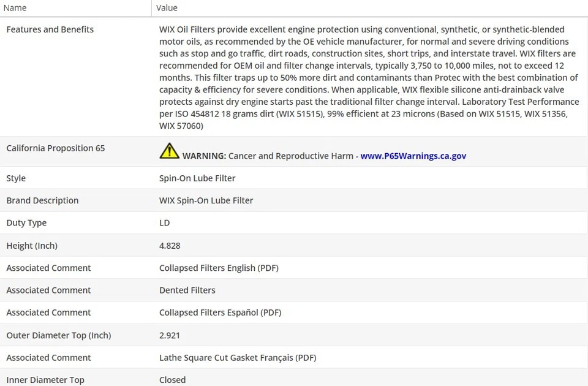Click the yellow warning triangle icon
This screenshot has height=386, width=588.
[x=169, y=151]
